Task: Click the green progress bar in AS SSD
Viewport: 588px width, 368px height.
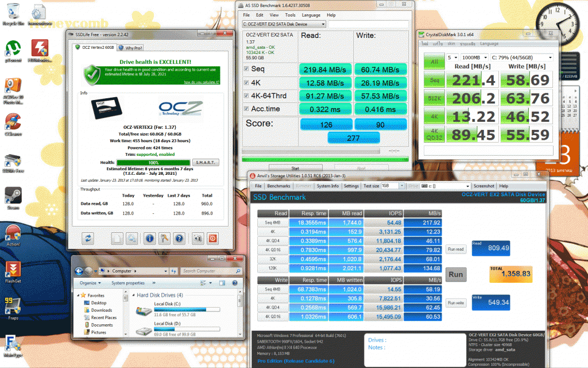Action: (x=325, y=160)
